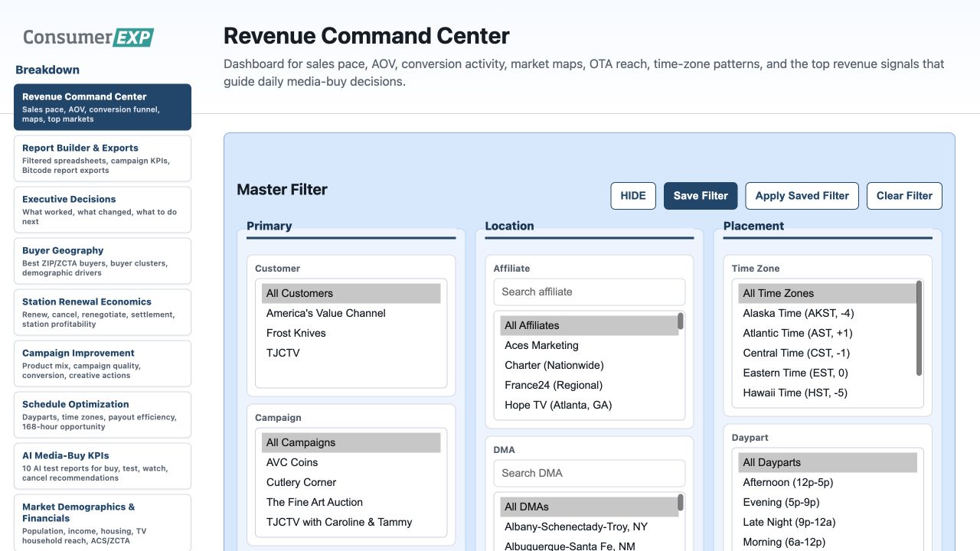The image size is (980, 551).
Task: Open Buyer Geography page
Action: click(x=103, y=261)
